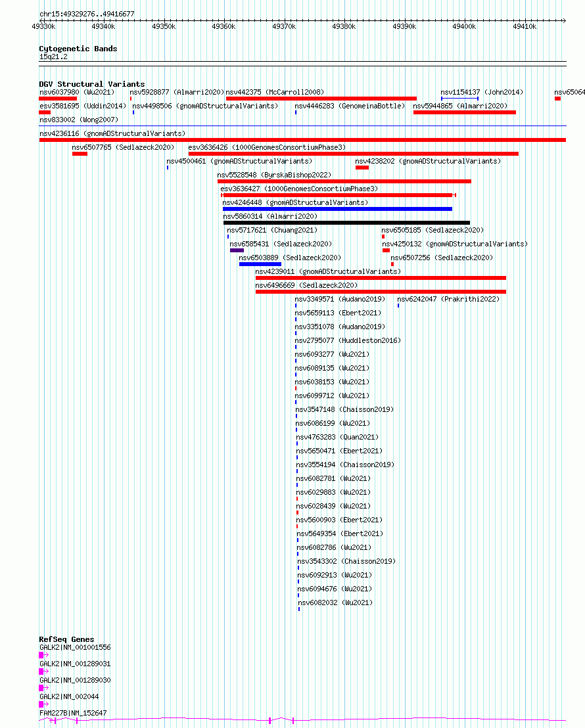
Task: Click the nsv6505185 (Sedlazeck2020) label
Action: coord(433,230)
